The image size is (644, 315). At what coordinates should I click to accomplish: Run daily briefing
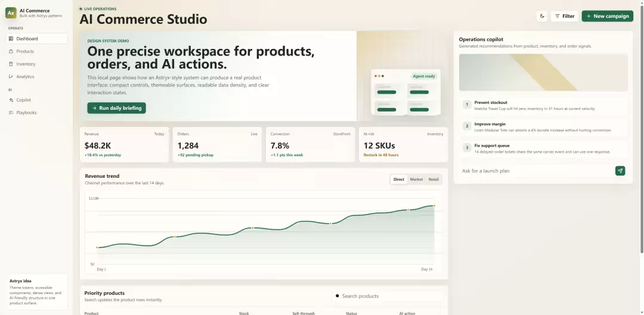tap(117, 108)
